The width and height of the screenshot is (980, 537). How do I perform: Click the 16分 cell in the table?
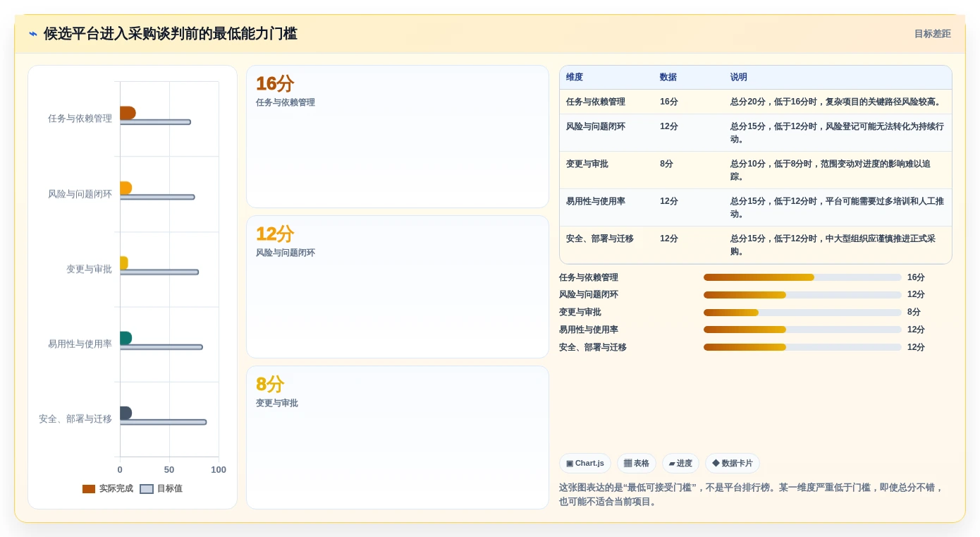pos(669,102)
